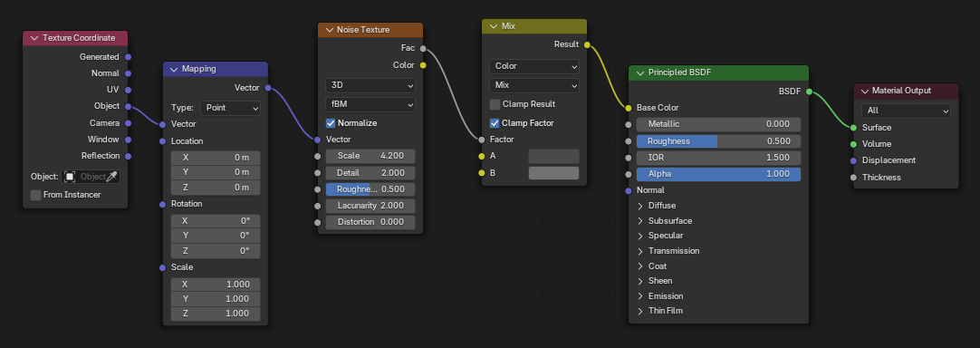Viewport: 980px width, 348px height.
Task: Click the BSDF output socket
Action: (x=809, y=92)
